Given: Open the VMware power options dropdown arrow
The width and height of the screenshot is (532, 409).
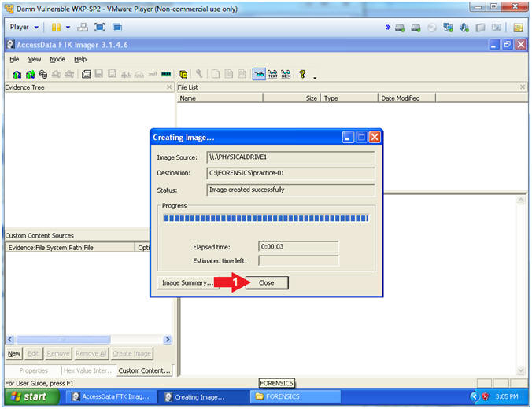Looking at the screenshot, I should (x=68, y=27).
